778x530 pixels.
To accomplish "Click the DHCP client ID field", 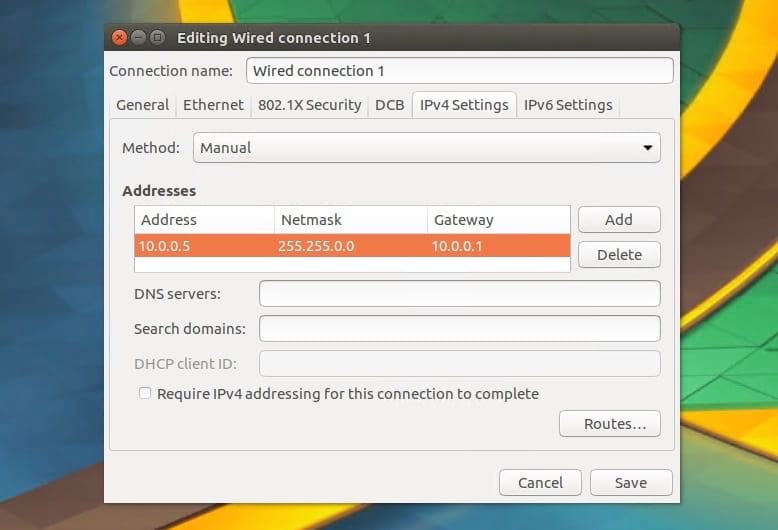I will coord(459,363).
